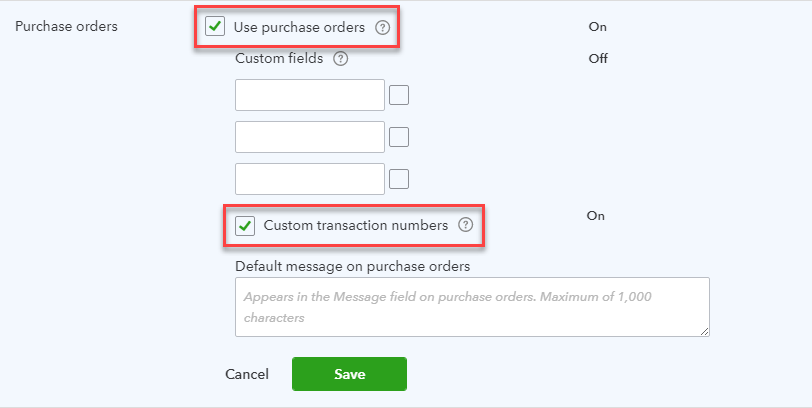Image resolution: width=812 pixels, height=408 pixels.
Task: Click the On status beside Use purchase orders
Action: (598, 27)
